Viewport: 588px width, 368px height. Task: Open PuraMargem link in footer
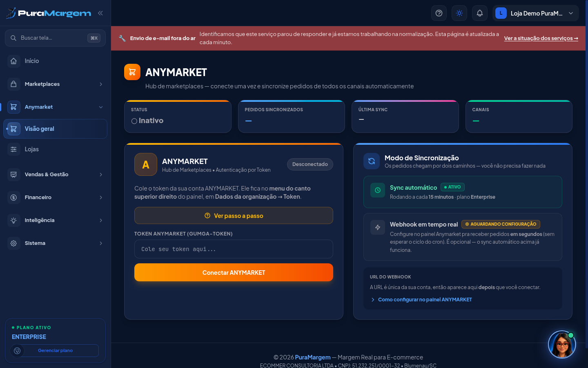313,357
